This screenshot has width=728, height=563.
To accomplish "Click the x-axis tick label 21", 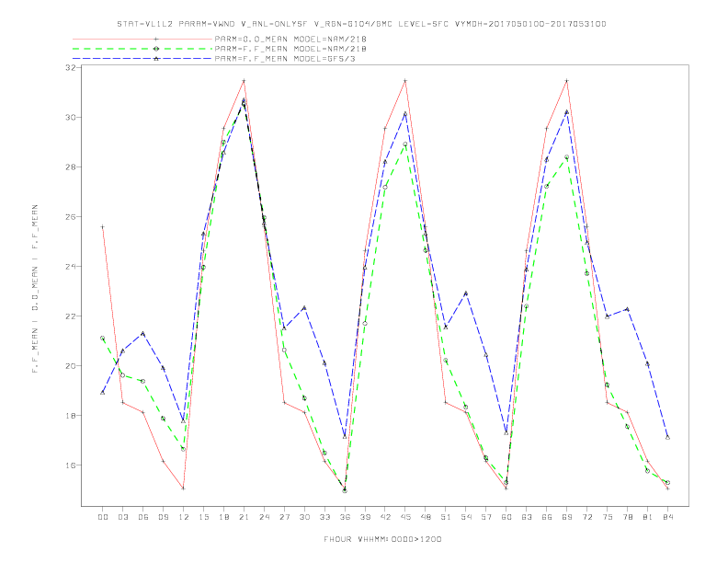I will click(244, 517).
